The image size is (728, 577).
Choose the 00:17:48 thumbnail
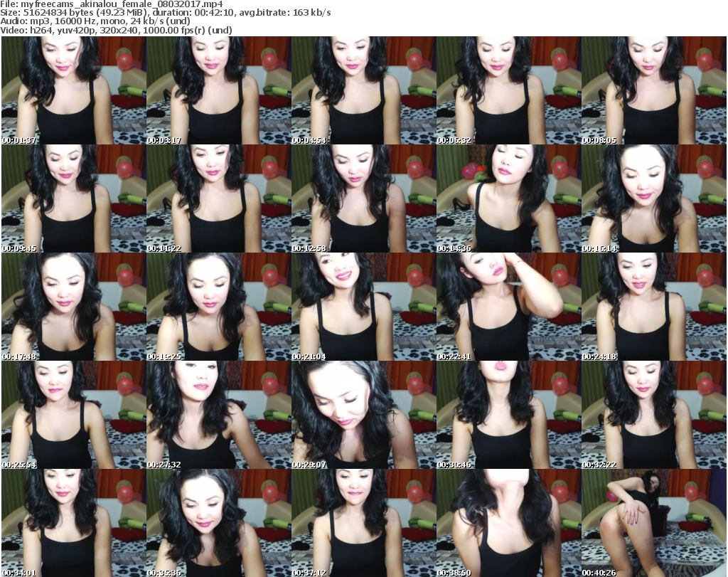pyautogui.click(x=74, y=307)
